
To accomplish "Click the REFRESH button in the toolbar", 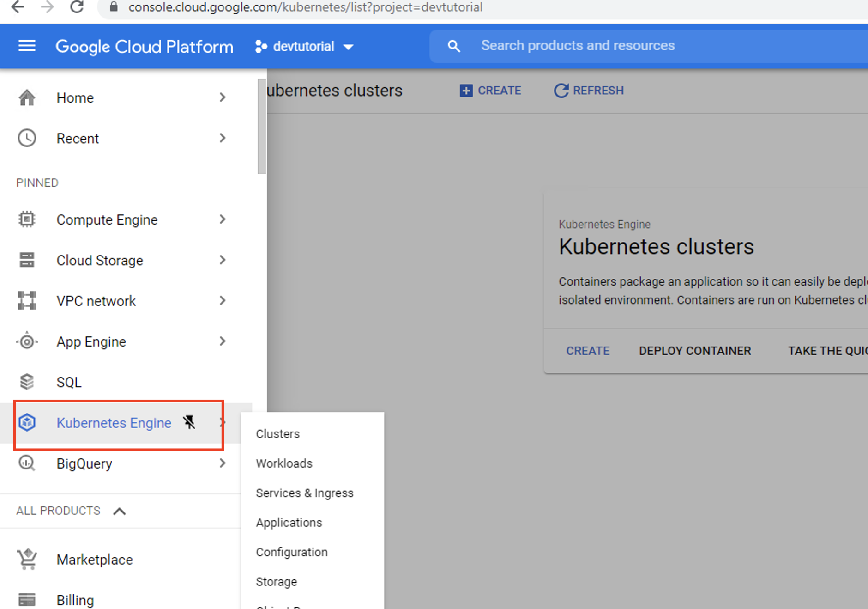I will 589,91.
